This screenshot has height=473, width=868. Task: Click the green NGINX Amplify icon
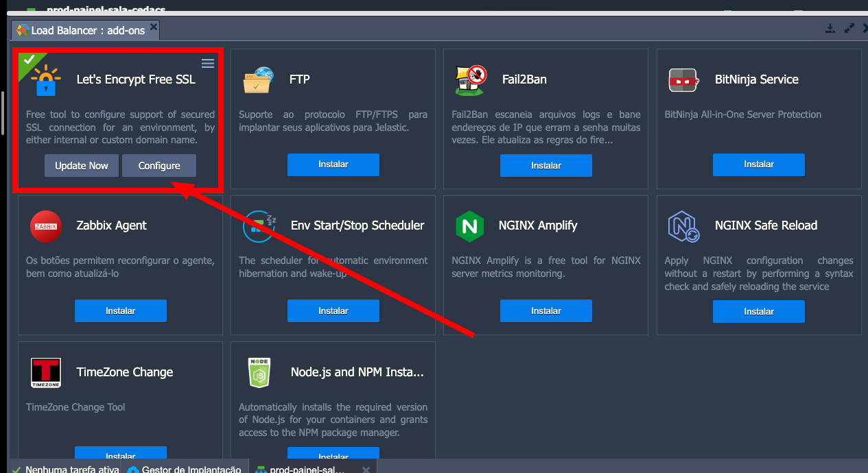click(x=469, y=226)
